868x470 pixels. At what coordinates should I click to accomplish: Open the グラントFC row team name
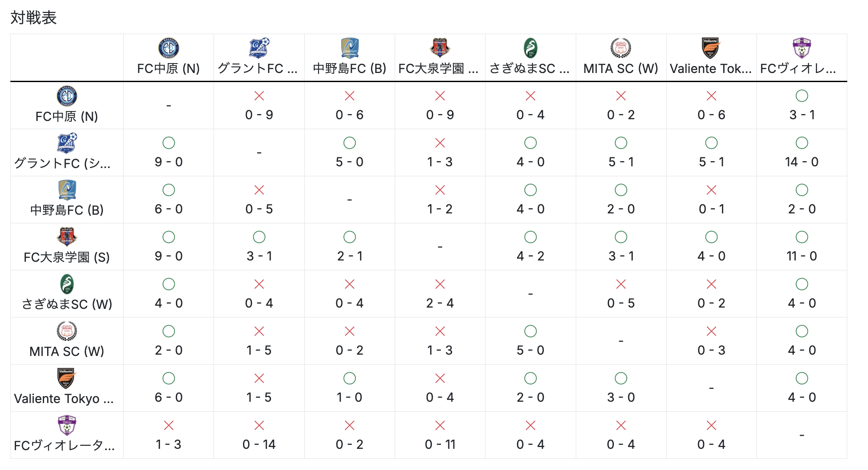tap(63, 163)
